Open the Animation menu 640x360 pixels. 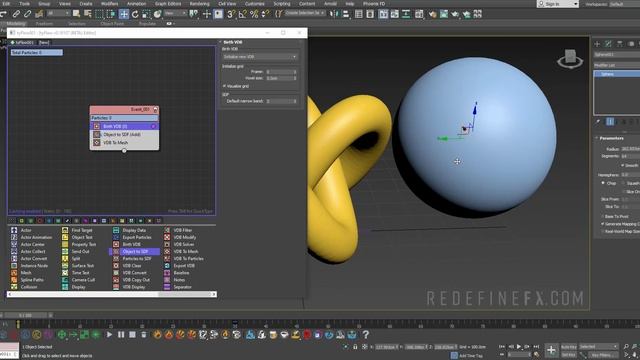coord(136,4)
